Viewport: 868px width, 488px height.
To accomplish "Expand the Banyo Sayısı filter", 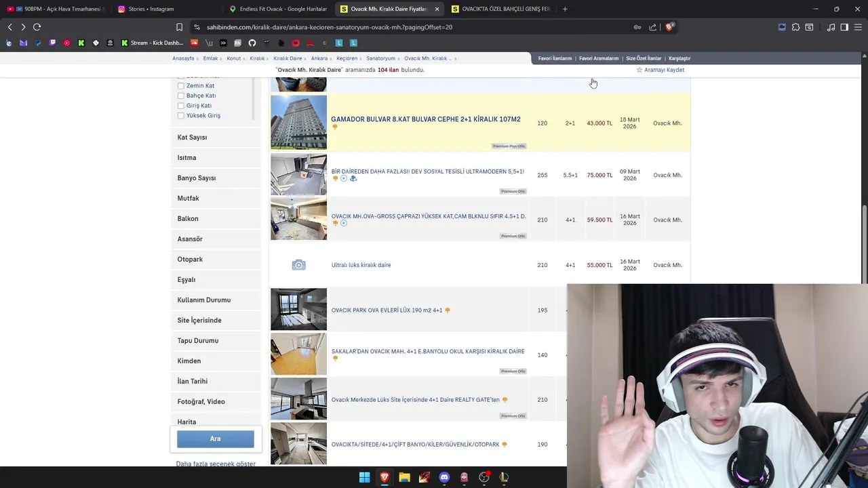I will click(216, 178).
